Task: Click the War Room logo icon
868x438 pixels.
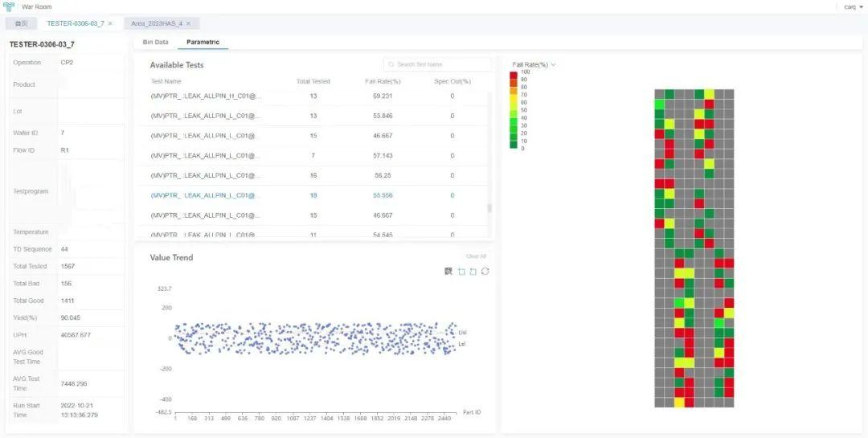Action: [x=9, y=6]
